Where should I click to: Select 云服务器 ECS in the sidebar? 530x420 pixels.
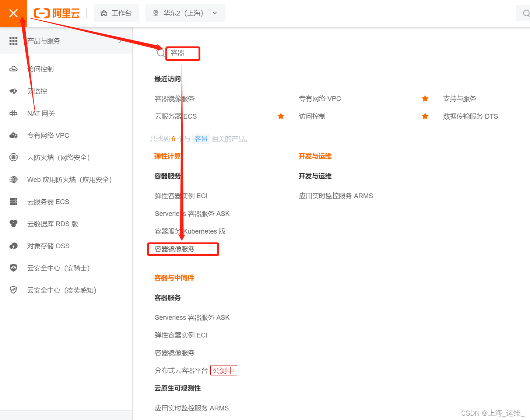(x=48, y=202)
